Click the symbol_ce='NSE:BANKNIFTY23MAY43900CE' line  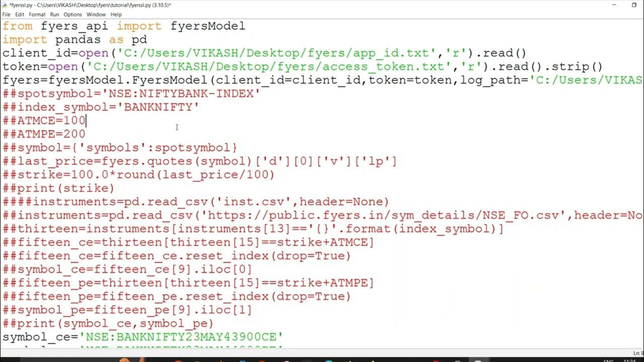pyautogui.click(x=143, y=337)
